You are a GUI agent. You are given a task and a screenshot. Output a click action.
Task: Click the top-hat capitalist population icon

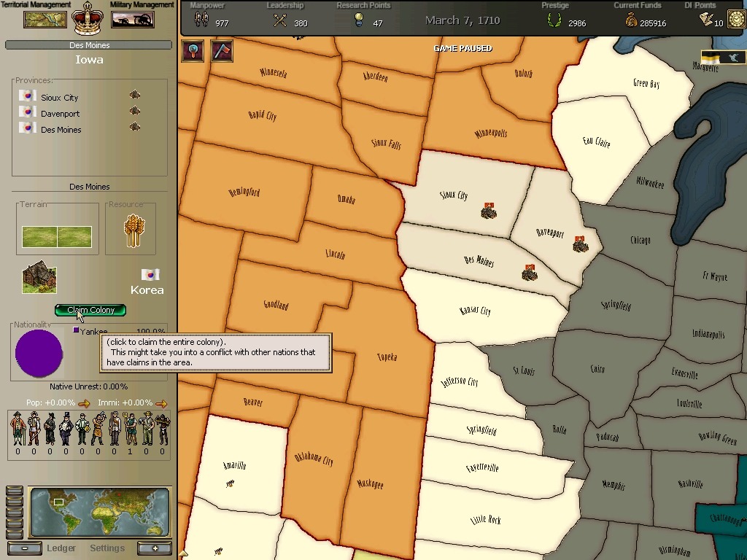tap(66, 428)
